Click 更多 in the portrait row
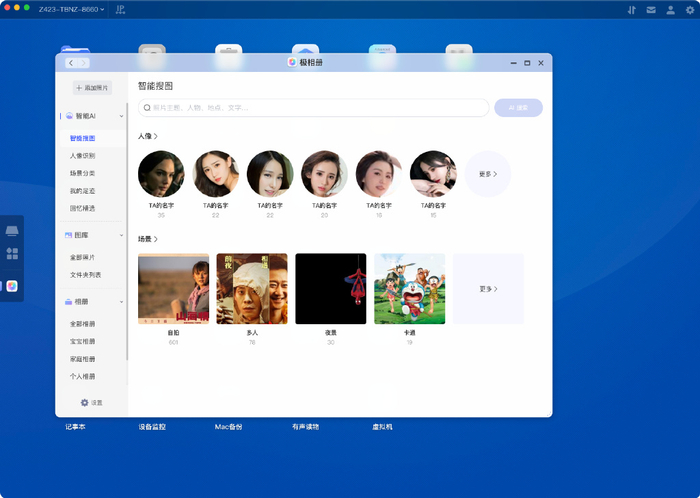 pyautogui.click(x=488, y=174)
